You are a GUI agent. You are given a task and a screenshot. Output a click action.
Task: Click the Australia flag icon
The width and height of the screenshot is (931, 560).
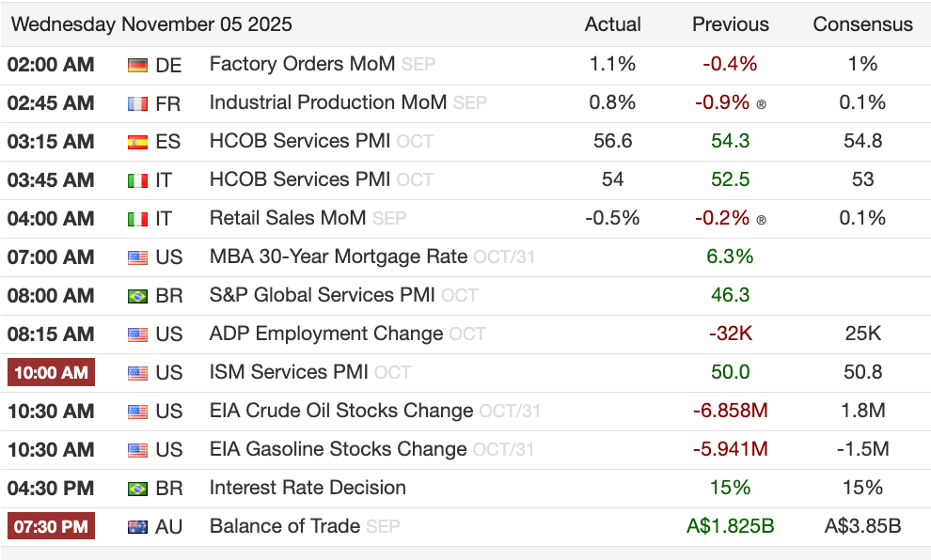137,527
